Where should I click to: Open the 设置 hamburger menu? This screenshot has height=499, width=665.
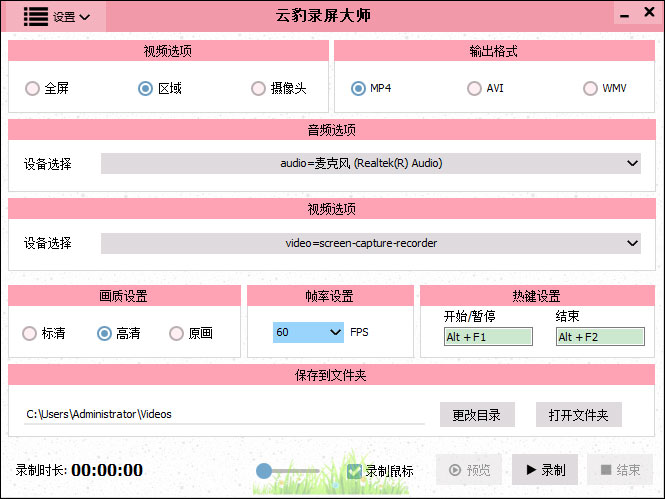pos(56,17)
